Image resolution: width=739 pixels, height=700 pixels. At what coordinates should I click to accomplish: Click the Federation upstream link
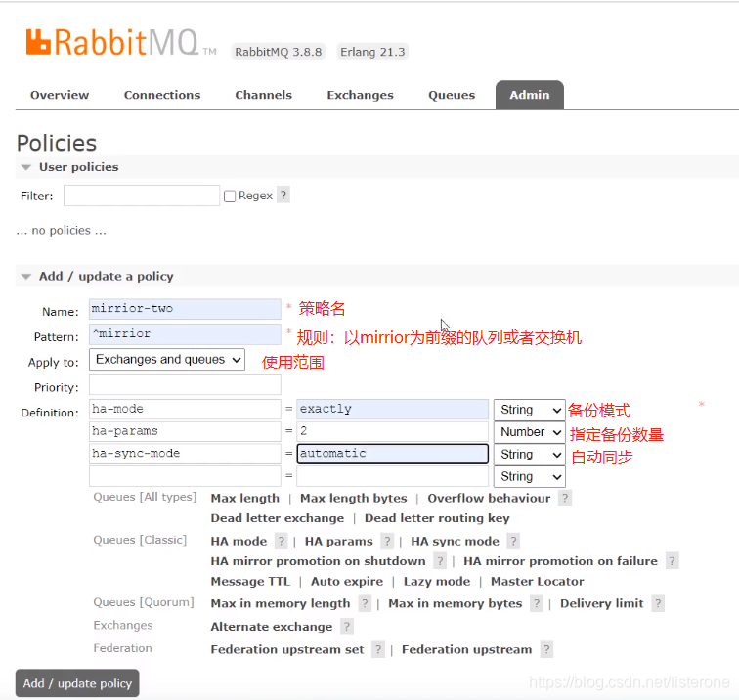[466, 650]
